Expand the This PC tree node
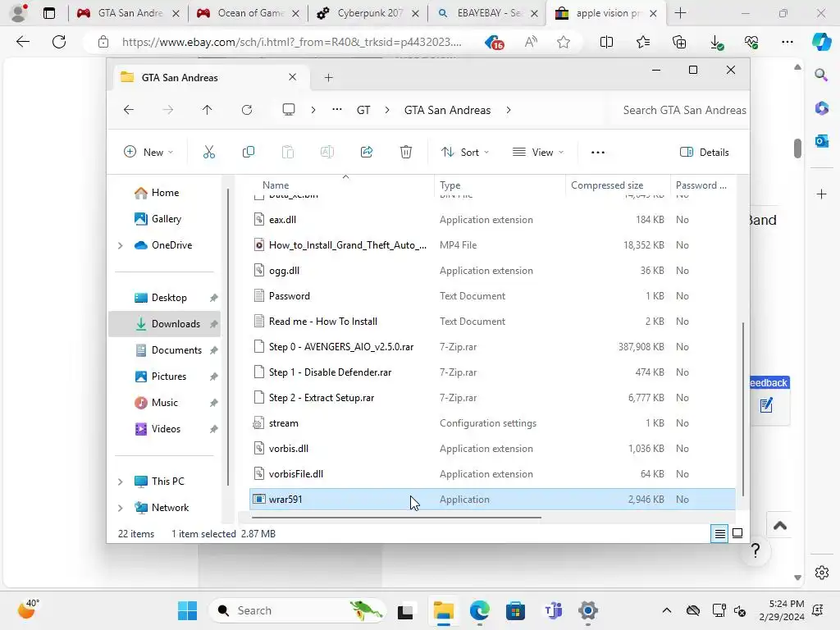The image size is (840, 630). point(120,482)
